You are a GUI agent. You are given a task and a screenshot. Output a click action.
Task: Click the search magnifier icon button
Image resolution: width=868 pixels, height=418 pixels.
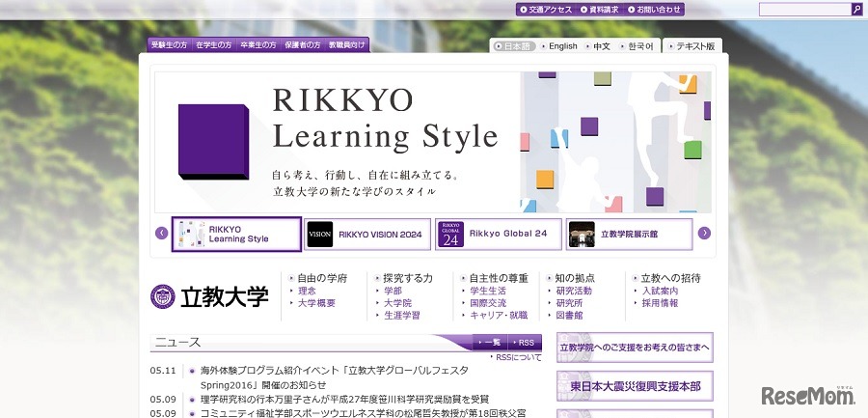(856, 10)
